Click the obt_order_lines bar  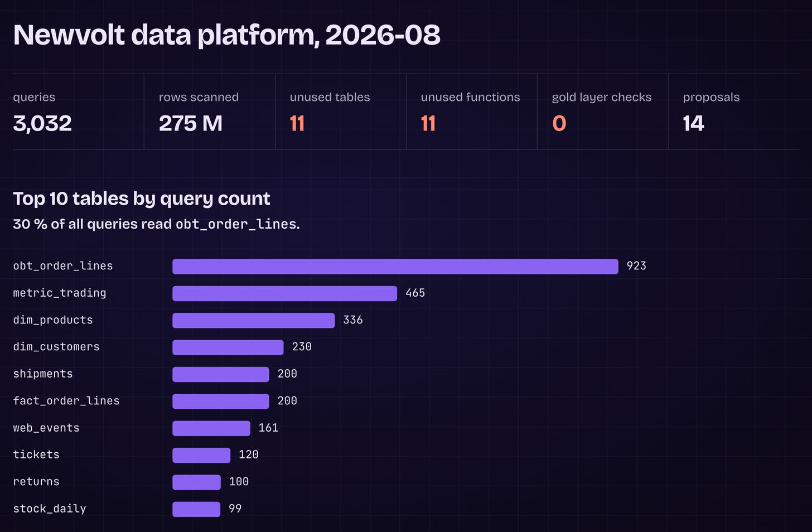coord(395,267)
